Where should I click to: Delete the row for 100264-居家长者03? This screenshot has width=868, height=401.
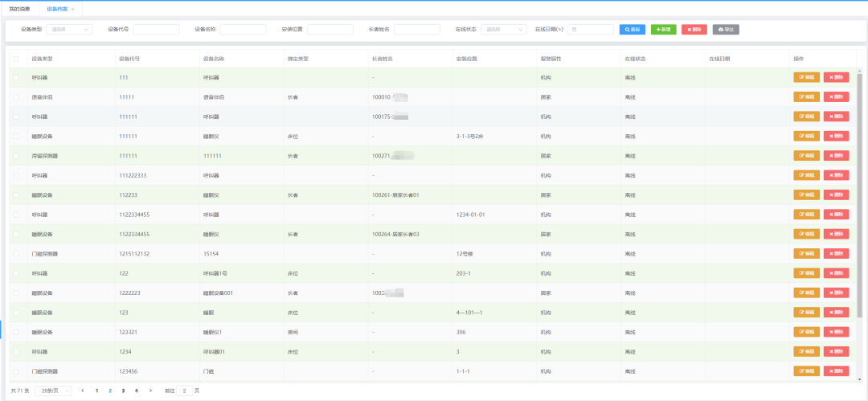pos(836,234)
